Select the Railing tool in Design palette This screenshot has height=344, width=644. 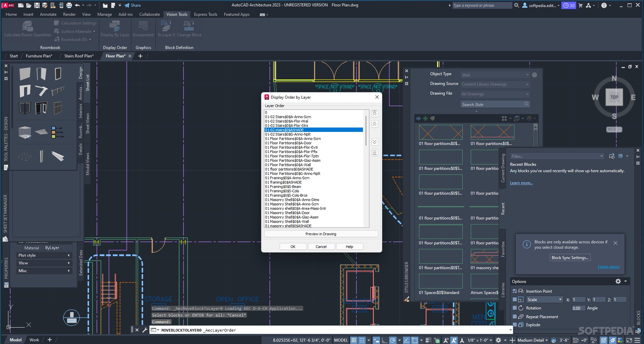coord(58,91)
